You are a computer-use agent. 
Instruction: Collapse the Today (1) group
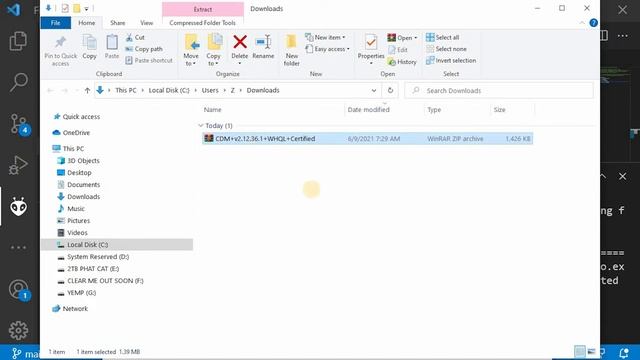click(200, 125)
